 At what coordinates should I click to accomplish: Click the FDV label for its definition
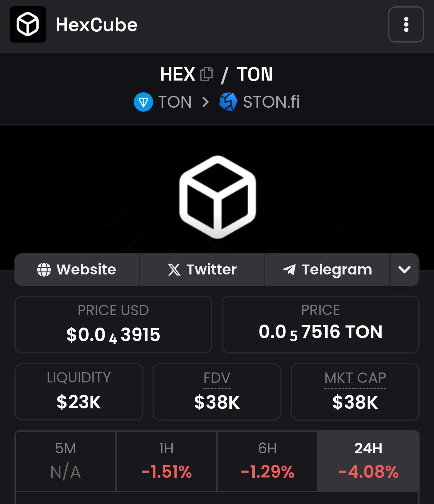tap(217, 378)
